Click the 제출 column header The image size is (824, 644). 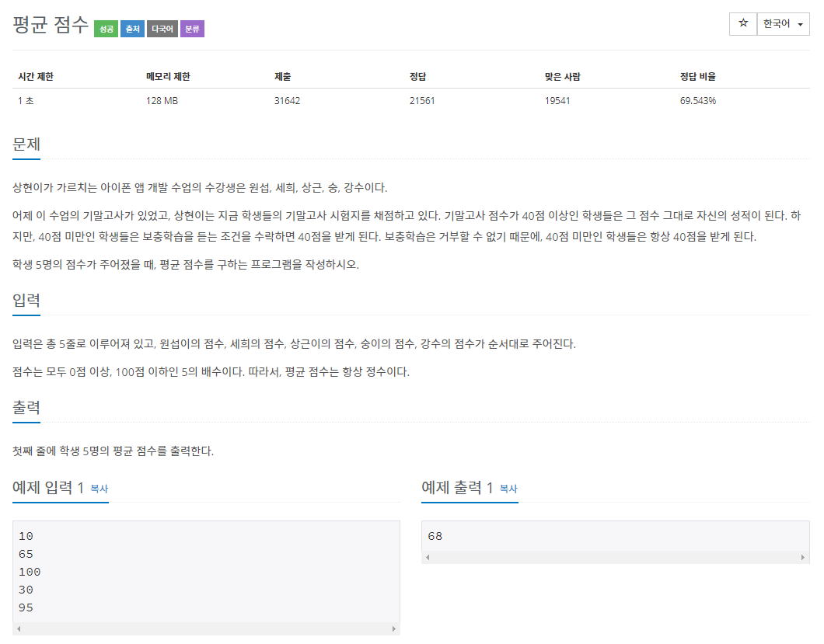[282, 77]
